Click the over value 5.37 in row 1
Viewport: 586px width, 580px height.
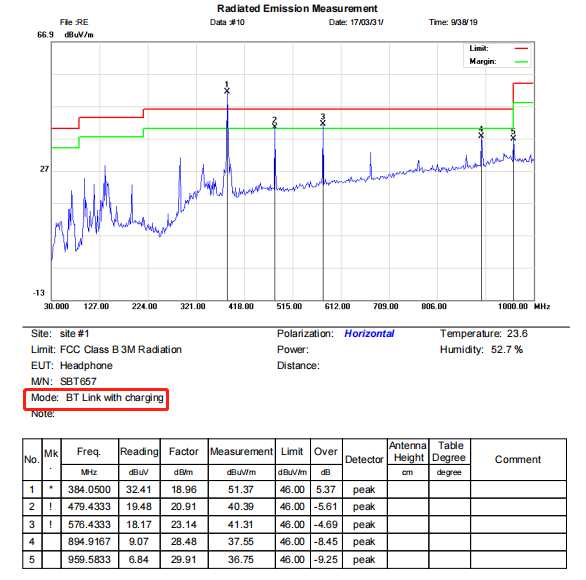coord(326,490)
